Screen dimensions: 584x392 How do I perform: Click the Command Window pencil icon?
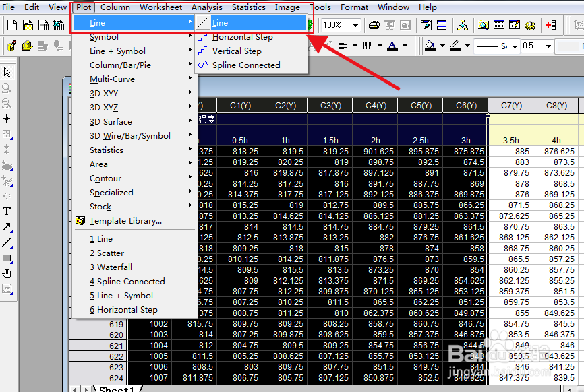click(515, 25)
